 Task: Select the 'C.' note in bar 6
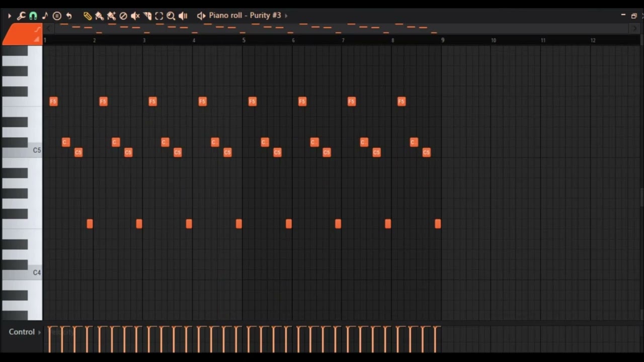coord(314,142)
